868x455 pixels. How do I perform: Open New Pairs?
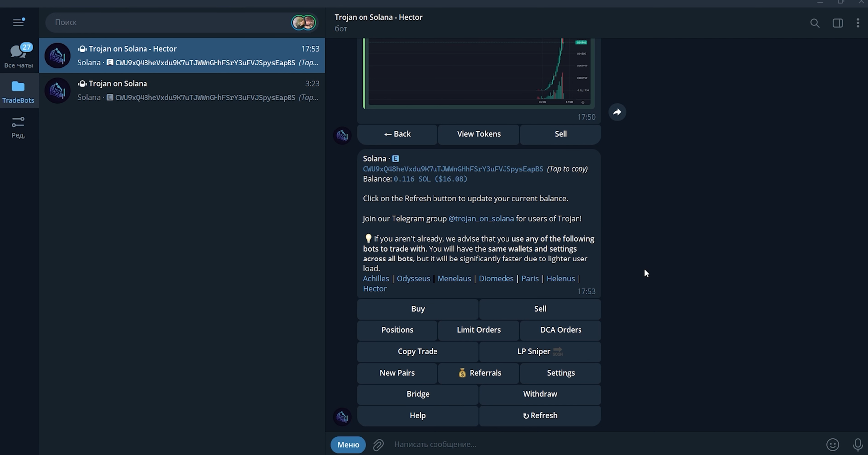397,373
